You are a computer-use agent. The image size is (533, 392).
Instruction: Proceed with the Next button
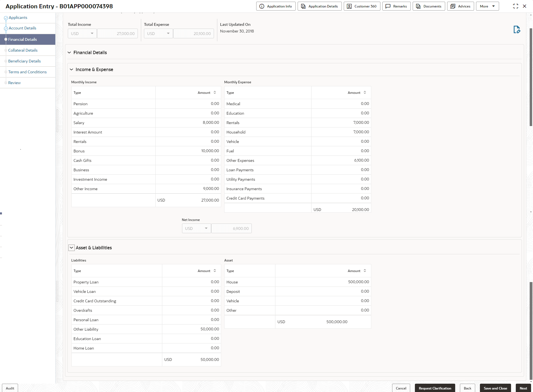coord(523,388)
